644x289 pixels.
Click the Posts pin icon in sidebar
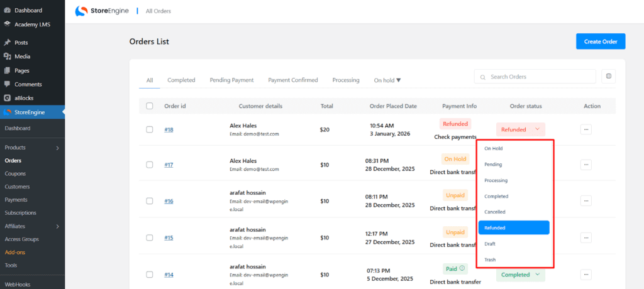(7, 43)
